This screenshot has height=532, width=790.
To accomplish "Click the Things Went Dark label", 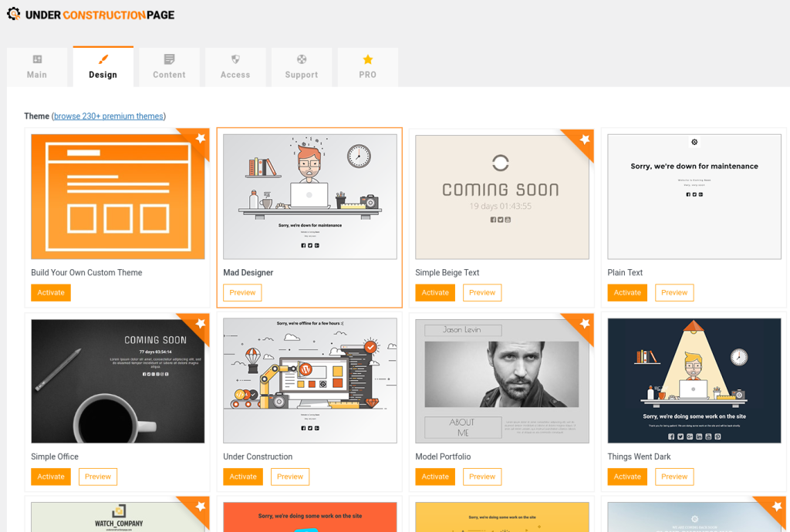I will [639, 457].
